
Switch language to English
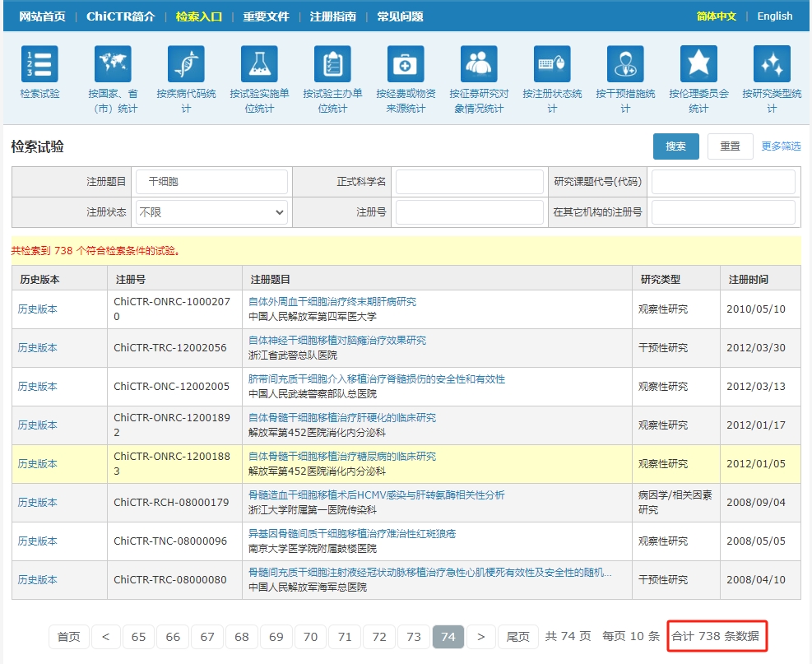[774, 16]
